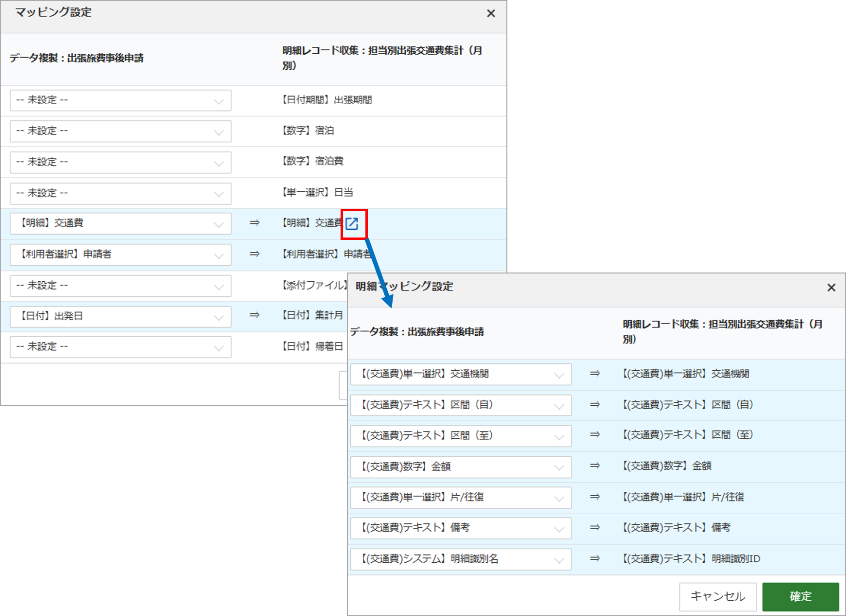Expand the 【利用者選択】申請者 source dropdown

(x=120, y=254)
